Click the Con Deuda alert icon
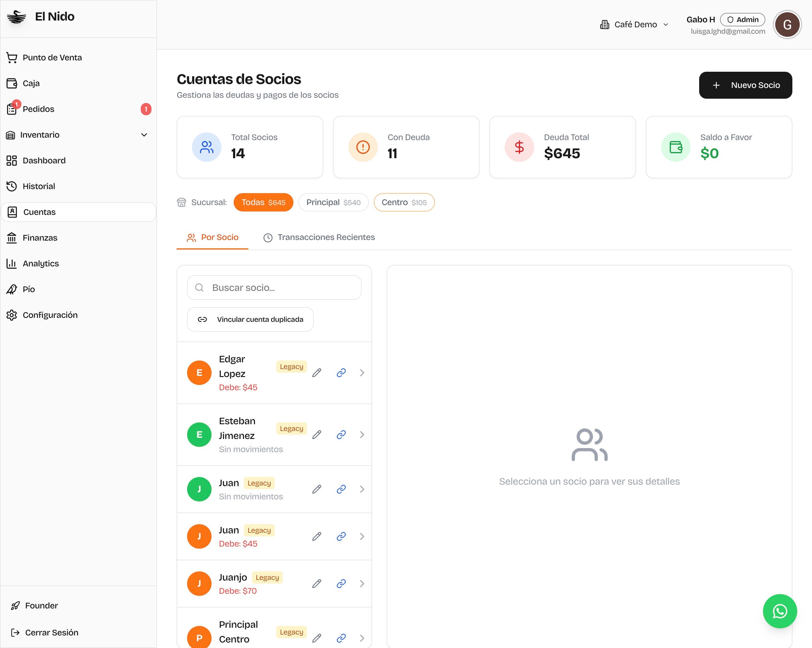 coord(363,147)
